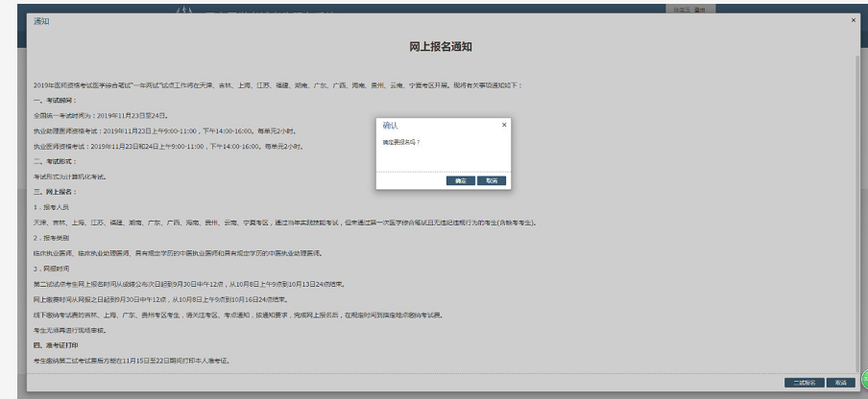Click the 二、考试形式 section heading
The height and width of the screenshot is (399, 868).
coord(54,161)
